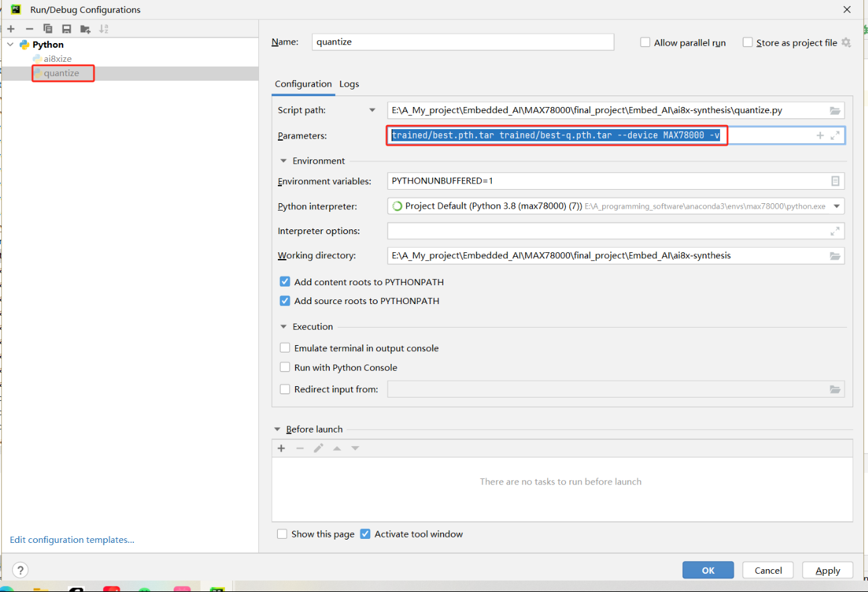Collapse the Execution section
Viewport: 868px width, 592px height.
[x=283, y=326]
